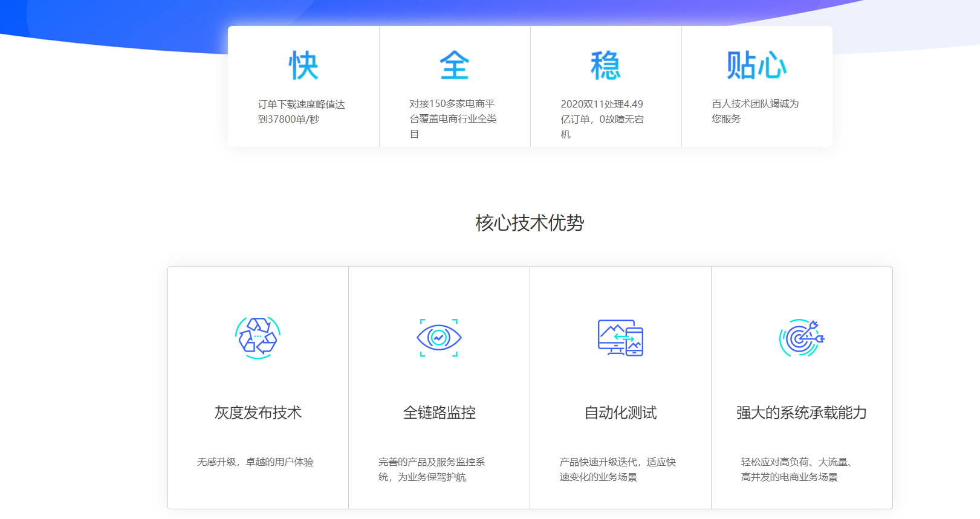Click the large 贴心 heading
The width and height of the screenshot is (980, 519).
click(757, 65)
